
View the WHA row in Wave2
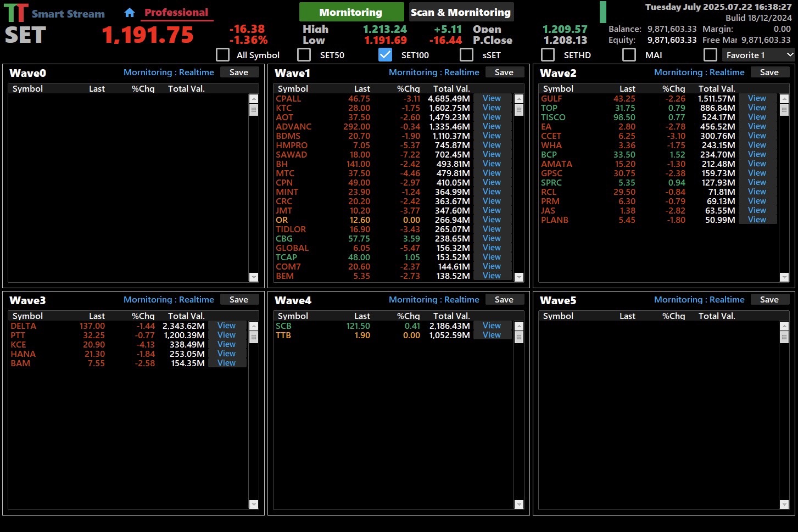pos(757,145)
